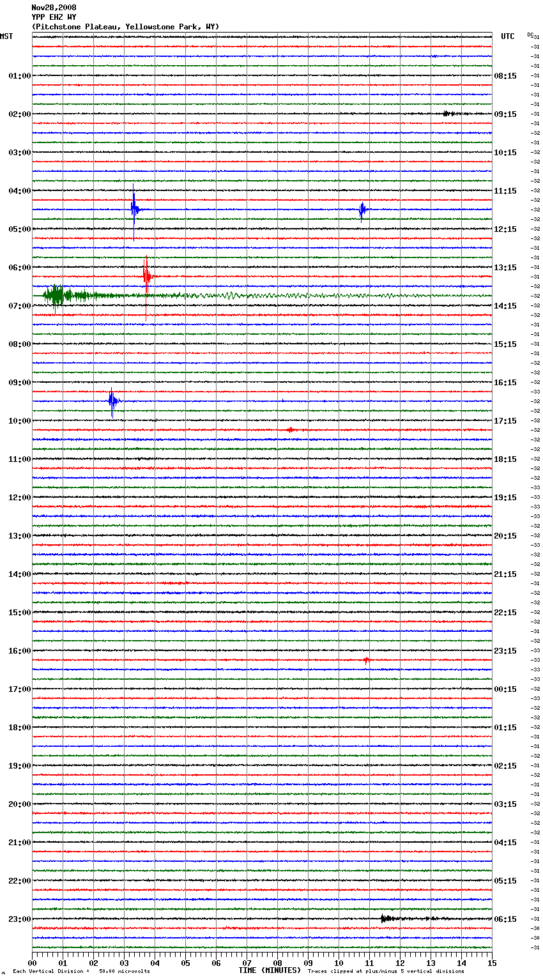The width and height of the screenshot is (543, 980).
Task: Click the 16:00 MST hour label
Action: (x=20, y=651)
